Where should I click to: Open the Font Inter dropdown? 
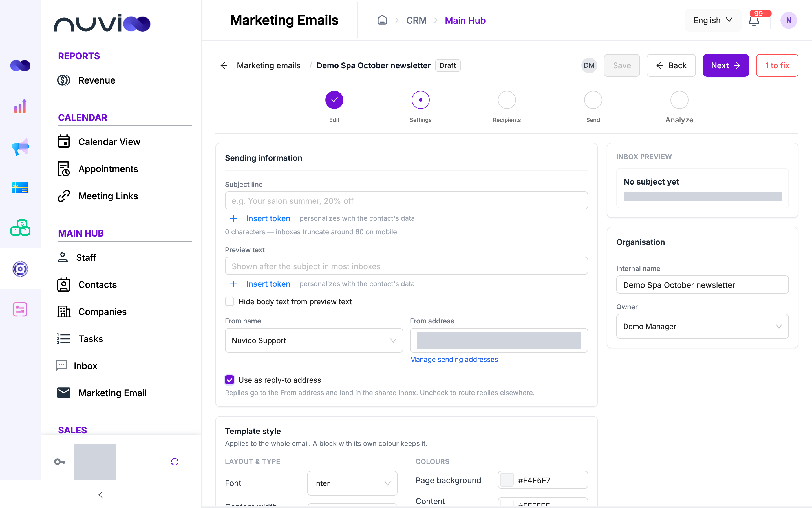(352, 483)
